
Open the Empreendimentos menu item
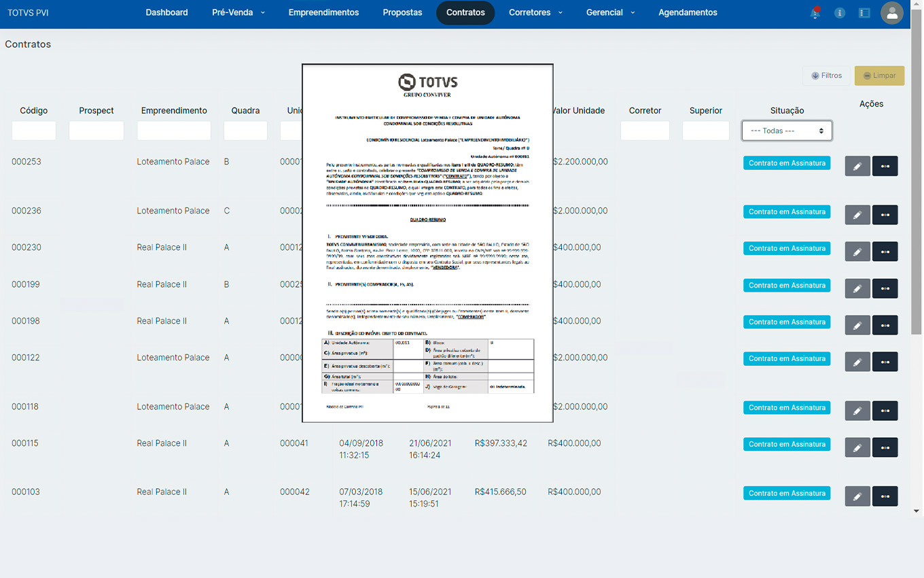[x=323, y=13]
